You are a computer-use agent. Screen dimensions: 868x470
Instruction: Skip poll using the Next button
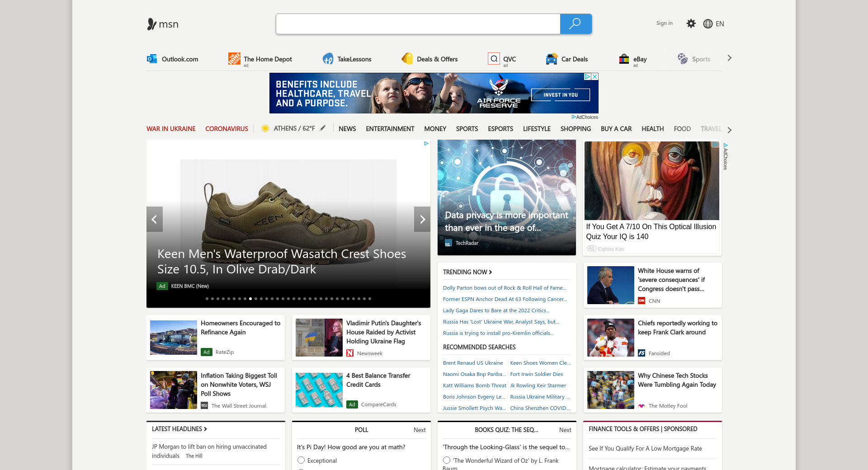[419, 430]
